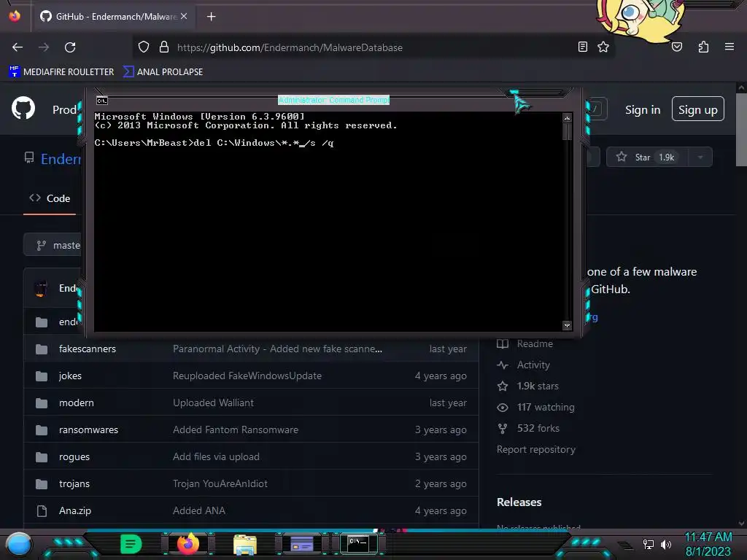Open the blue window app in taskbar
Viewport: 747px width, 560px height.
pos(301,544)
